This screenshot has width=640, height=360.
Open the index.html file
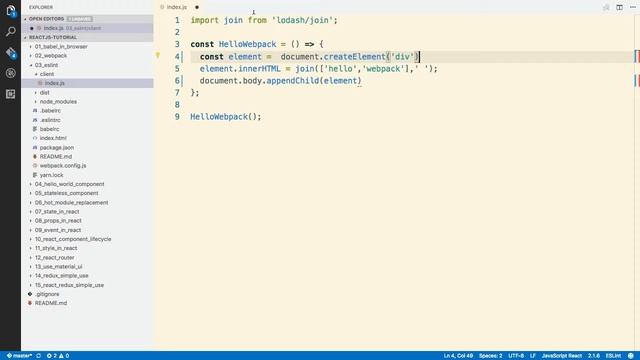pyautogui.click(x=53, y=138)
